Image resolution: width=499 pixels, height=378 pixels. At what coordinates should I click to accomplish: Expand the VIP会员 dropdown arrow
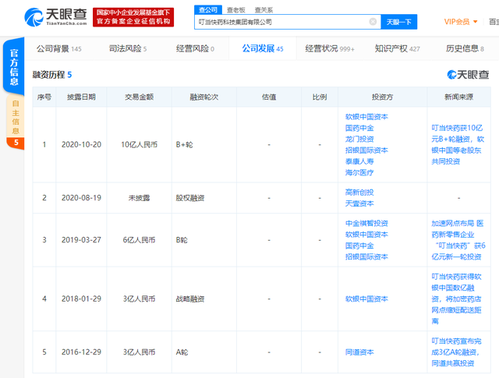point(475,22)
